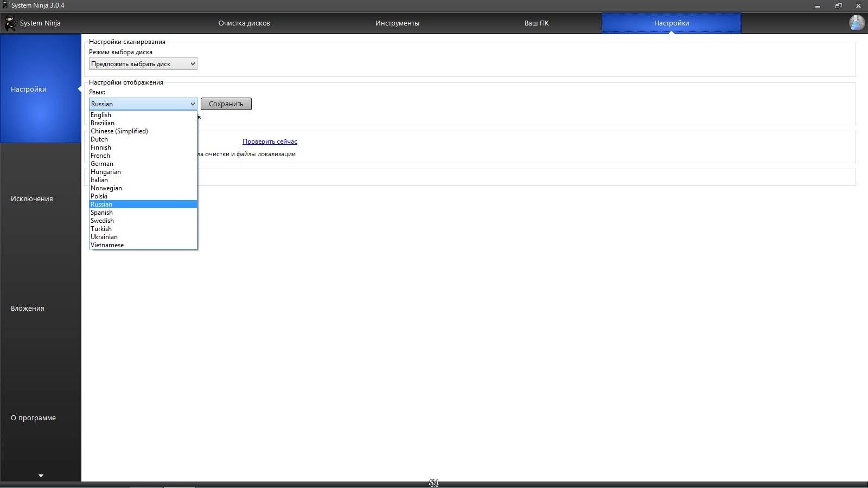Minimize the System Ninja window
Viewport: 868px width, 488px height.
818,5
